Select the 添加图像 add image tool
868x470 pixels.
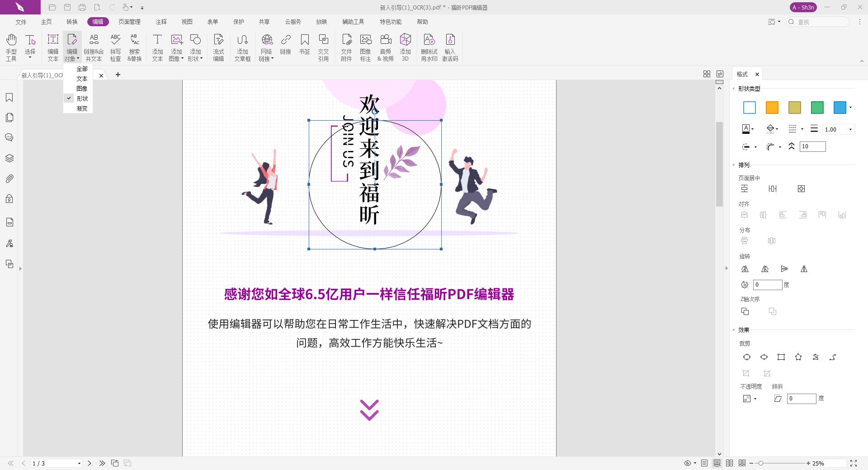tap(176, 47)
